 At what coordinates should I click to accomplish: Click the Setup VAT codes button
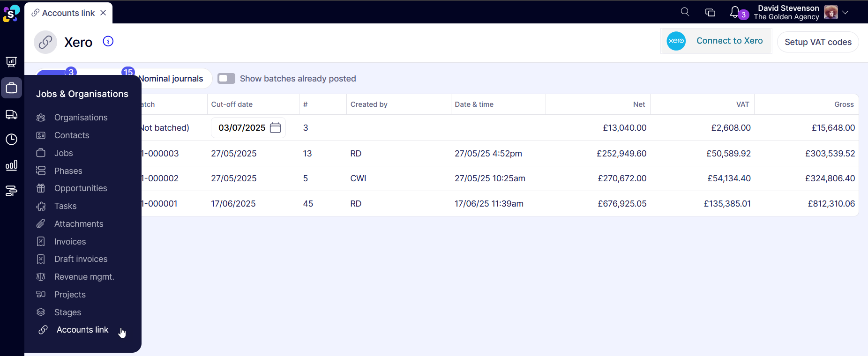(818, 42)
